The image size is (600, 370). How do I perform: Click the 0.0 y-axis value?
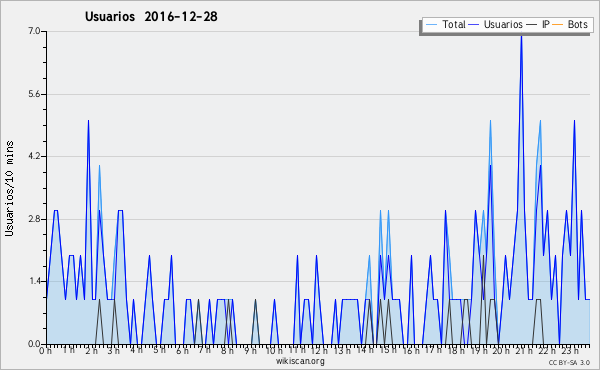pyautogui.click(x=34, y=344)
